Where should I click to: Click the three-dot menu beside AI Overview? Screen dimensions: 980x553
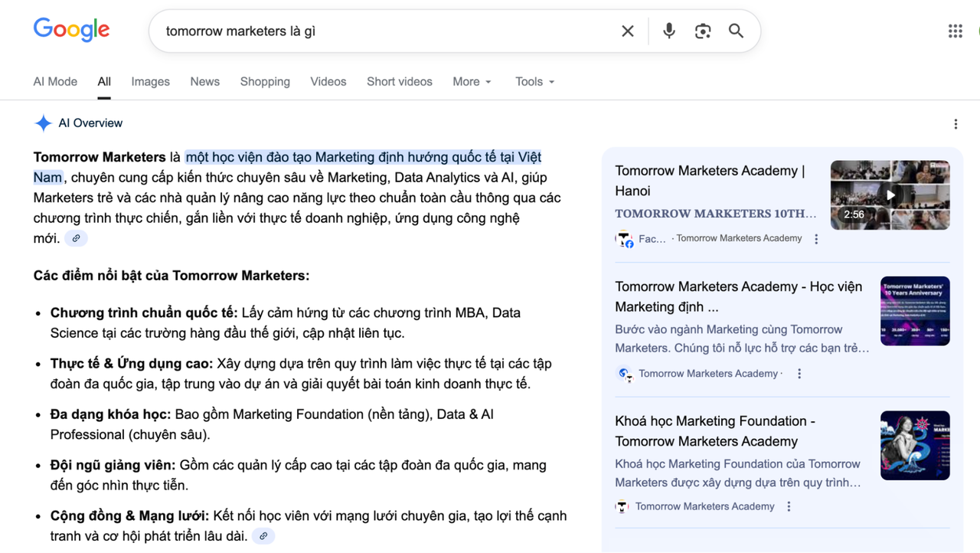[x=955, y=123]
